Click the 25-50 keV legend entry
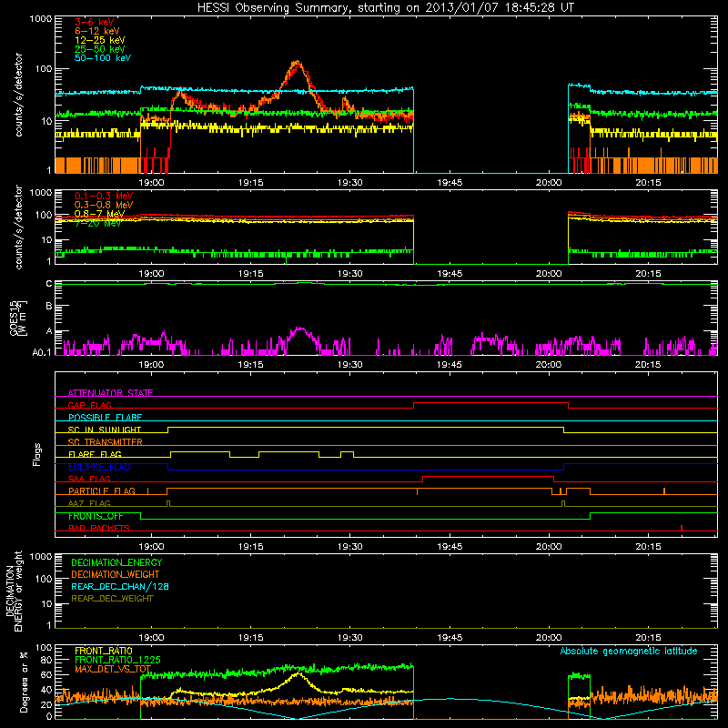 click(100, 49)
